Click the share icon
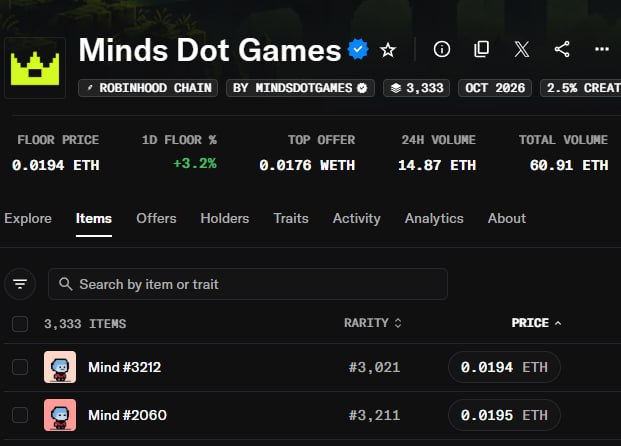Viewport: 621px width, 446px height. pos(562,50)
